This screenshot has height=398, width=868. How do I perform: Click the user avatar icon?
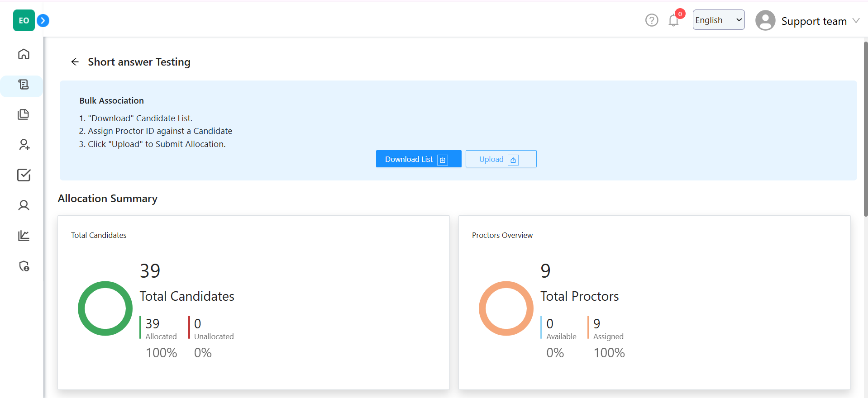coord(765,21)
